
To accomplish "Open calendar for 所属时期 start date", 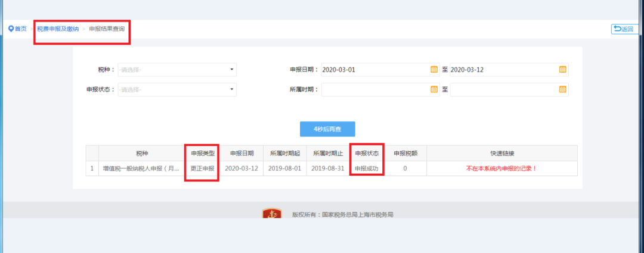I will pos(434,89).
